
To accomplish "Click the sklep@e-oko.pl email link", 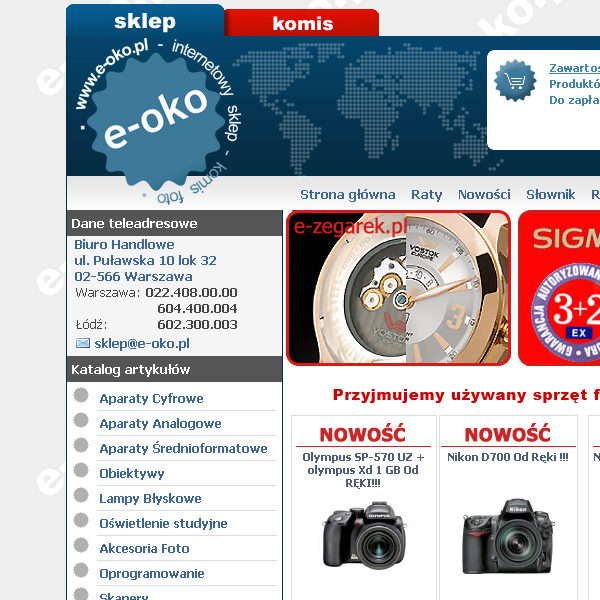I will pyautogui.click(x=142, y=343).
